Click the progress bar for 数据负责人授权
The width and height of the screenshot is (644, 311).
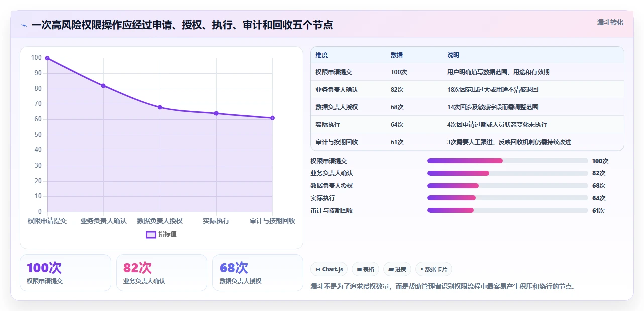click(x=507, y=186)
